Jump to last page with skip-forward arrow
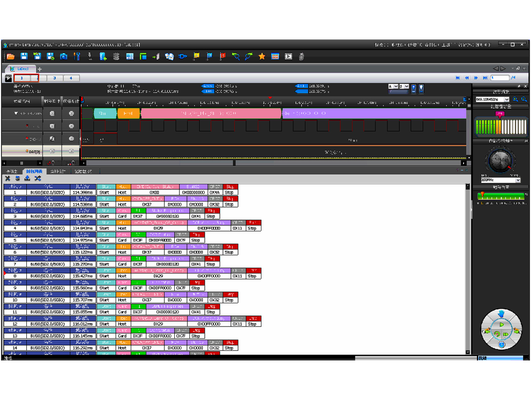This screenshot has width=532, height=400. [x=485, y=78]
